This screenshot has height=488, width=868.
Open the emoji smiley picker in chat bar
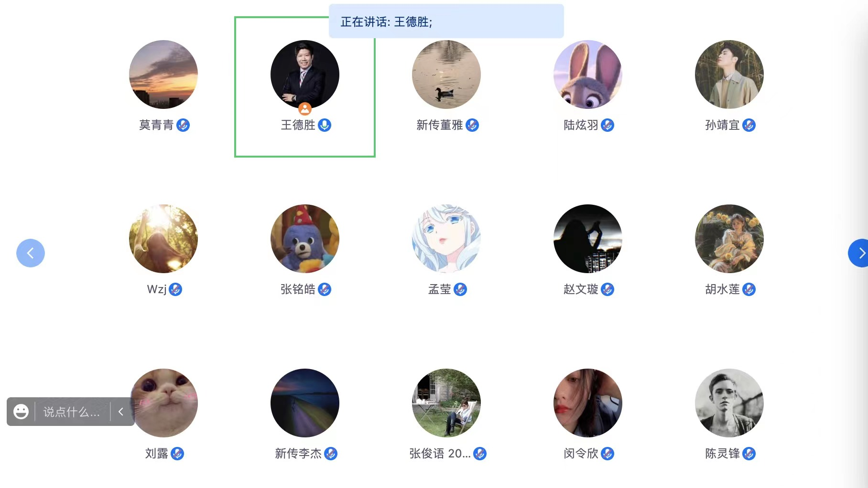point(21,412)
